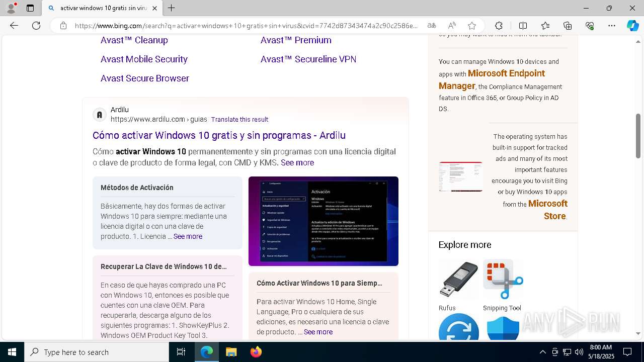View site information lock icon
Screen dimensions: 644x362
[63, 26]
